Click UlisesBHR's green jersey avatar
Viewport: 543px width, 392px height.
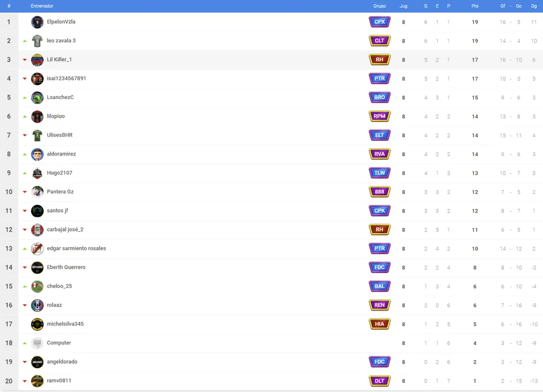37,135
